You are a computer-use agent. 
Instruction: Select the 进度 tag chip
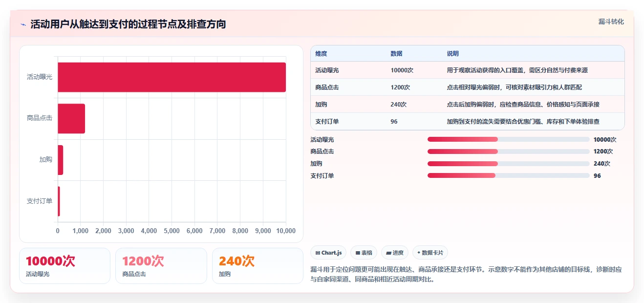[x=395, y=253]
